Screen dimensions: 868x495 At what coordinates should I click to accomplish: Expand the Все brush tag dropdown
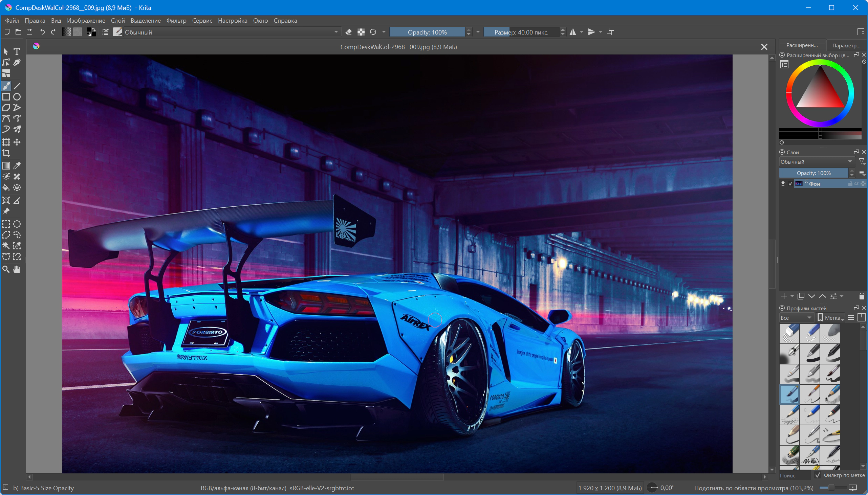point(796,317)
